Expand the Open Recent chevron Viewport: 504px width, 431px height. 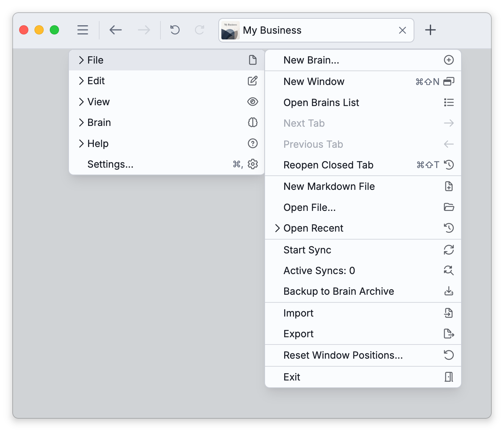277,228
